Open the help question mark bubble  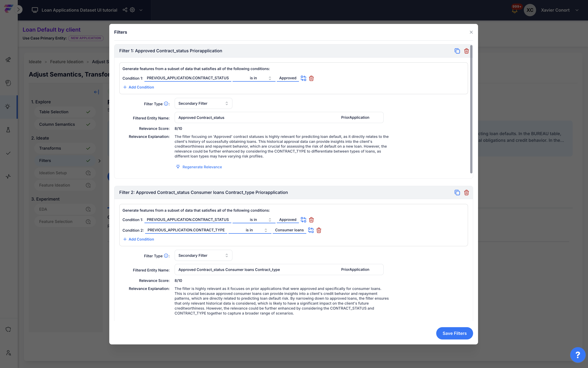click(x=578, y=355)
